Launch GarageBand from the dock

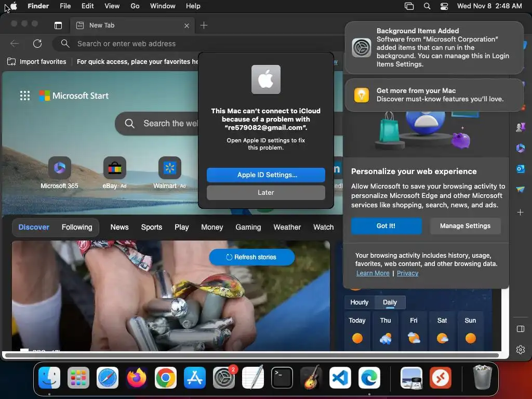[311, 378]
